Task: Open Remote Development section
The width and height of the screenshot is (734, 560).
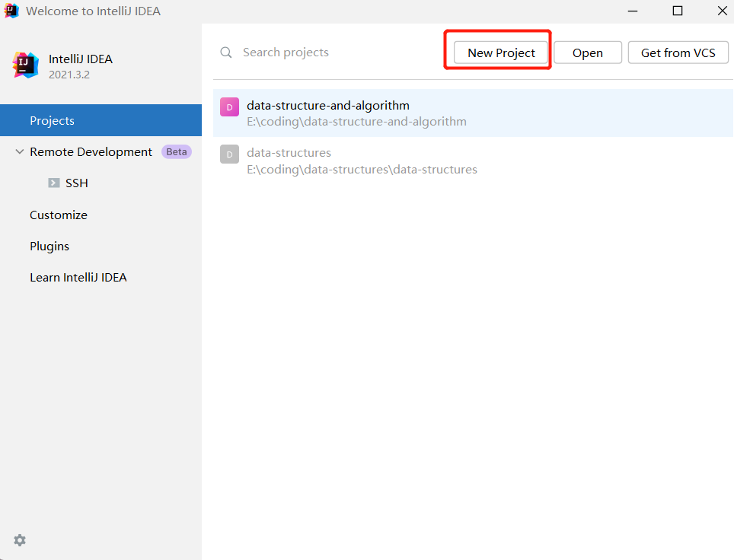Action: click(x=91, y=151)
